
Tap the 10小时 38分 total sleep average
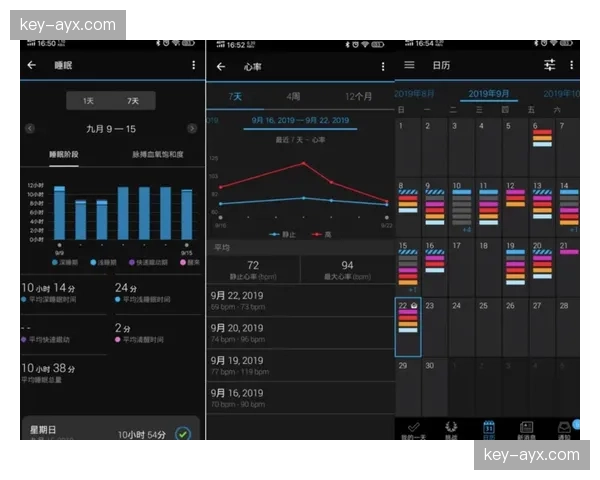[48, 368]
